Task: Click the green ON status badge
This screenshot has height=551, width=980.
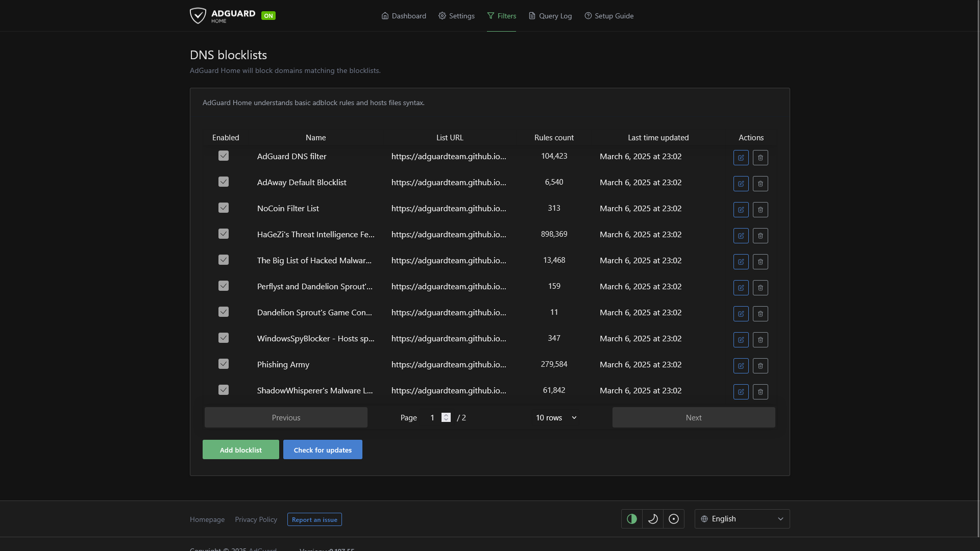Action: 268,16
